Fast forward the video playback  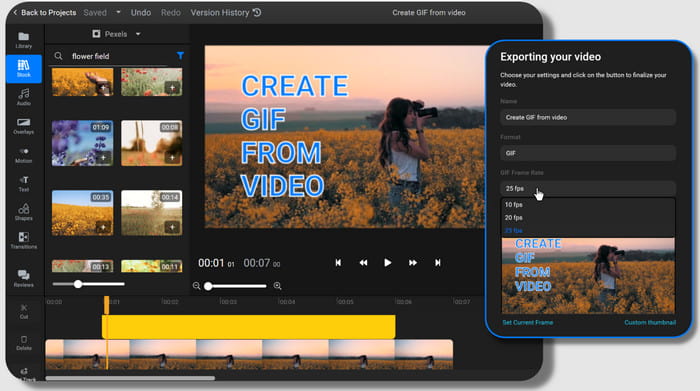click(413, 263)
